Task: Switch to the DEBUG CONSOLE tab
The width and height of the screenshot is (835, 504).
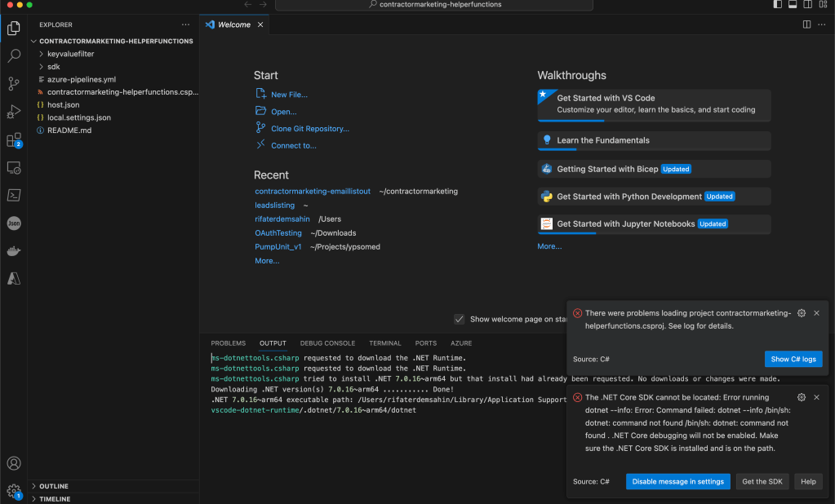Action: pos(327,343)
